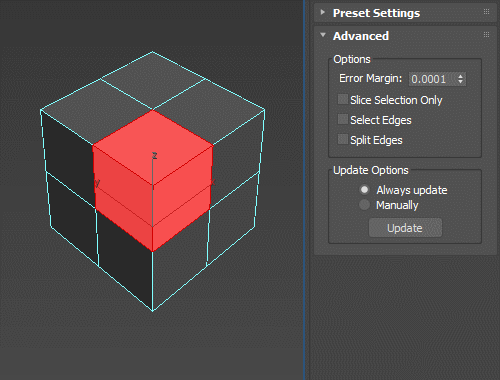Enable Split Edges checkbox

click(x=343, y=139)
